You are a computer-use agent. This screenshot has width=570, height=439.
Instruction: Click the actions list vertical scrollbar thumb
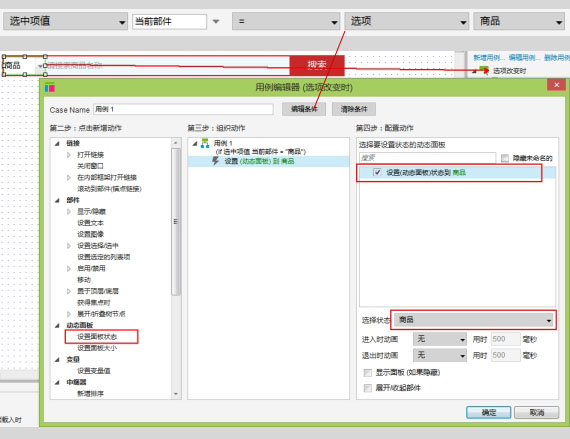pyautogui.click(x=176, y=222)
